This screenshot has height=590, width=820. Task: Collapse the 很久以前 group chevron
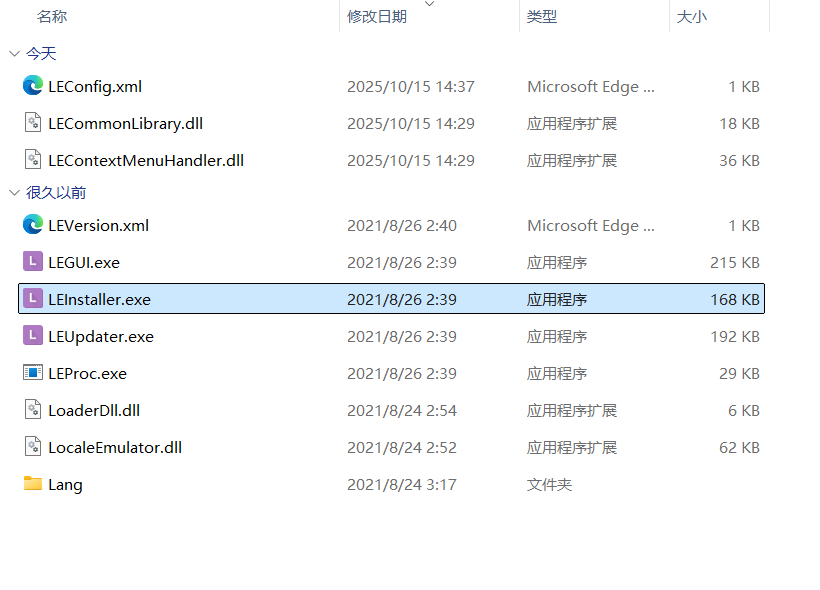click(x=14, y=193)
